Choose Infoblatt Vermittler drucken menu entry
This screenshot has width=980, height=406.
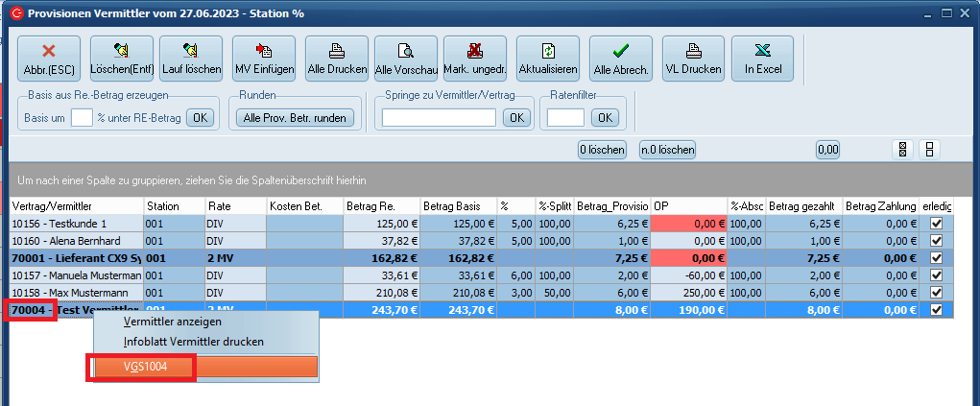[x=193, y=342]
